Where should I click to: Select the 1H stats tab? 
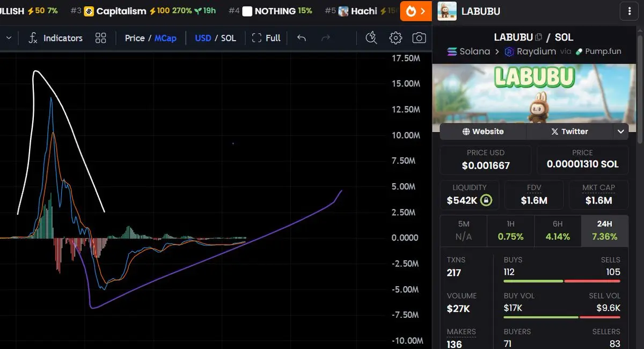510,230
